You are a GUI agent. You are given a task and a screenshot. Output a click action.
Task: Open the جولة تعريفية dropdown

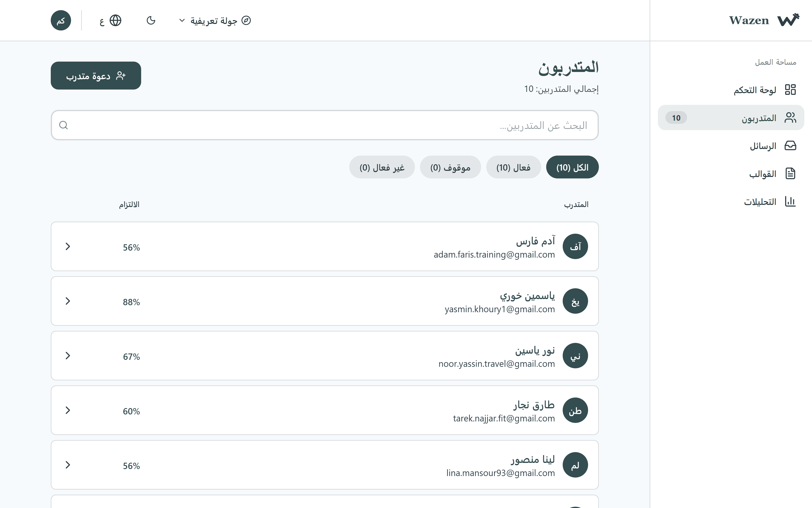(x=215, y=21)
